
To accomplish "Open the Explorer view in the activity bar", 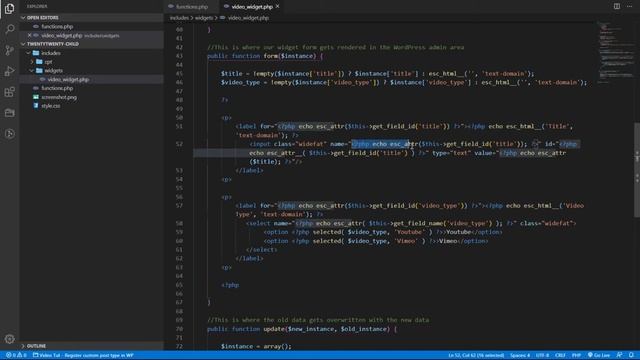I will 9,9.
